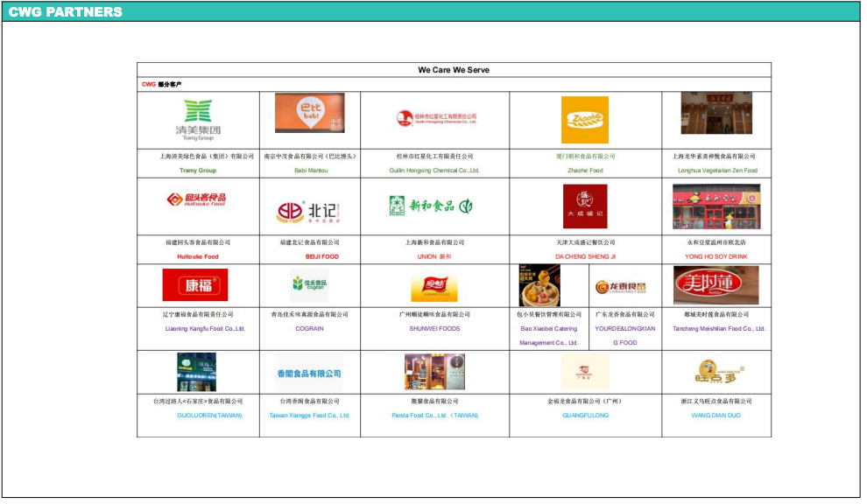Click the Zhaohe orange logo
This screenshot has width=867, height=504.
(x=584, y=120)
